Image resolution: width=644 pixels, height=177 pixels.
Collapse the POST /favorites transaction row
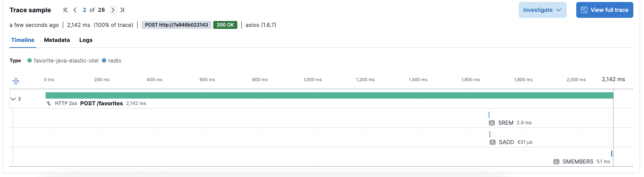(x=13, y=99)
